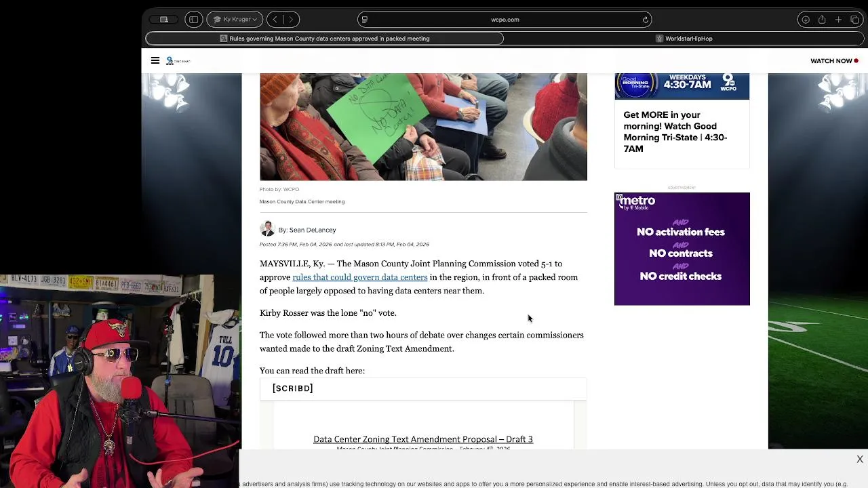The image size is (868, 488).
Task: Switch to the WorldstarHipHop tab
Action: coord(684,39)
